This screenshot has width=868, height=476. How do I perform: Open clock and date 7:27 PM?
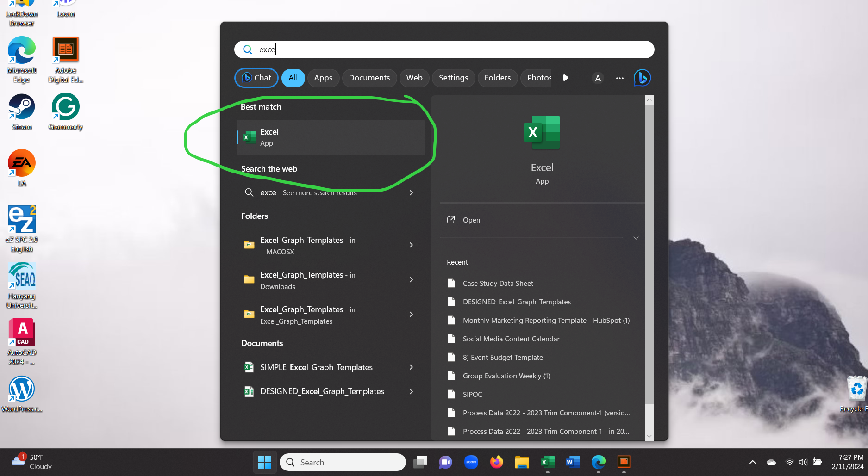(847, 462)
